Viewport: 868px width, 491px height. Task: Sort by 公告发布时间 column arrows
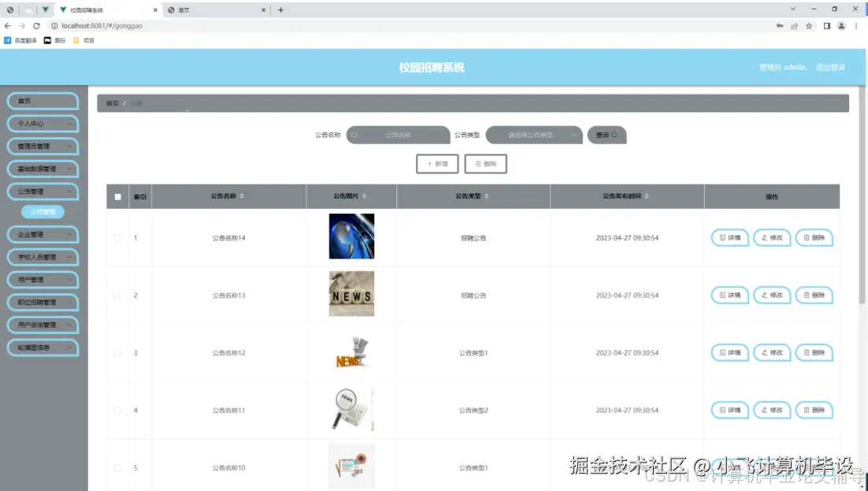pyautogui.click(x=647, y=196)
